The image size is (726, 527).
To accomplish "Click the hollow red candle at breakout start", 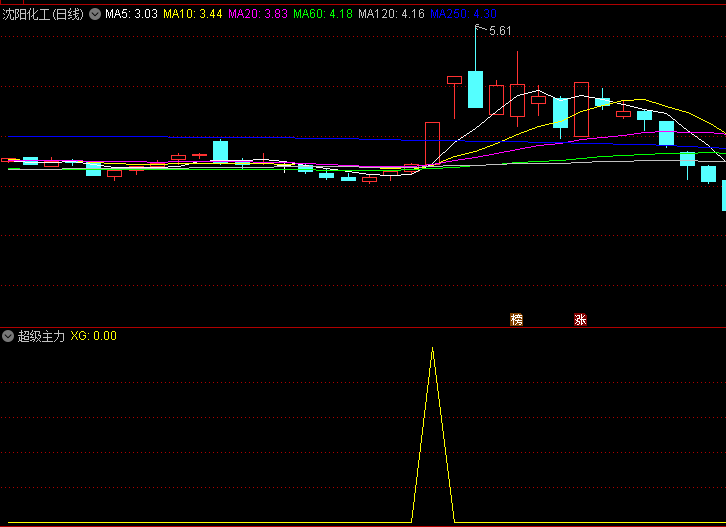I will [432, 143].
